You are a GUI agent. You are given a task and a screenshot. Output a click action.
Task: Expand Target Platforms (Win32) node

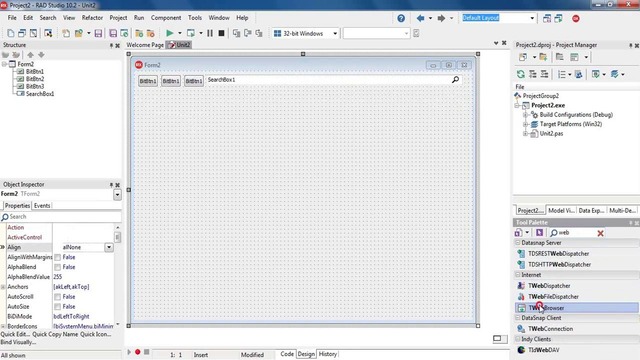point(526,124)
